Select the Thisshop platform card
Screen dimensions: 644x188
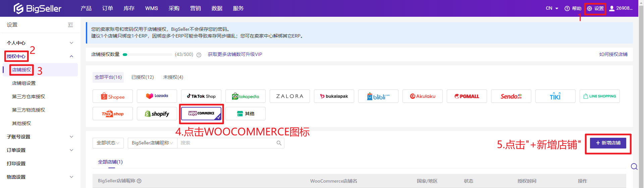click(113, 114)
